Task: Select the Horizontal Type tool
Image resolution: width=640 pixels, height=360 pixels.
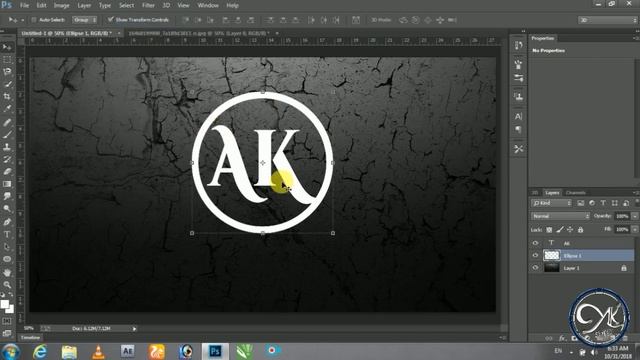Action: point(7,234)
